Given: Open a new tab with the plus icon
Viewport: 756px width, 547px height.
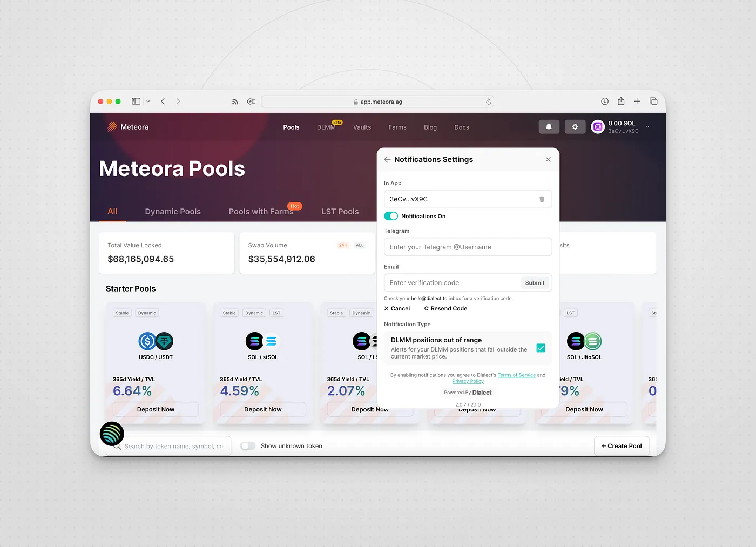Looking at the screenshot, I should coord(637,102).
